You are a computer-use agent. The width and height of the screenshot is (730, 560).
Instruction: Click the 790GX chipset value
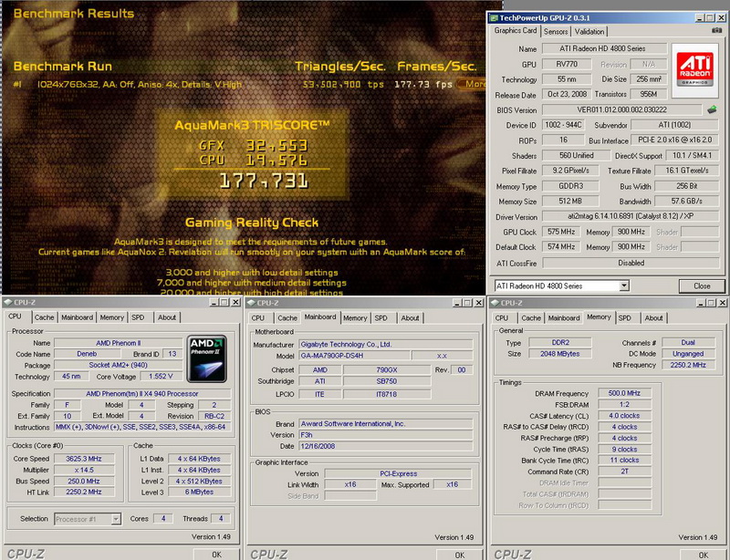[x=387, y=370]
